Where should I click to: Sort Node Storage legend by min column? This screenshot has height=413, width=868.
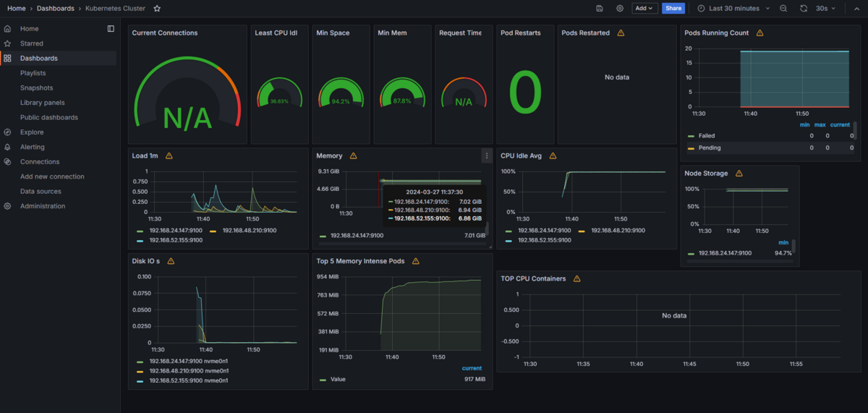point(783,242)
